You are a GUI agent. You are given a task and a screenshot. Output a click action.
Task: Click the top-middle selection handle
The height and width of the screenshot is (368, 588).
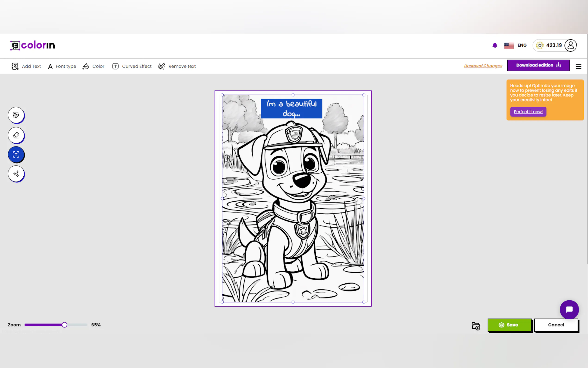tap(293, 95)
